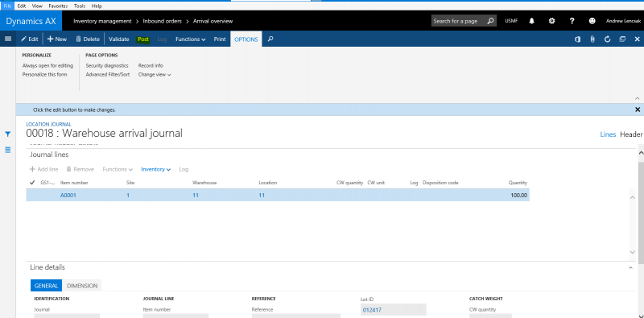This screenshot has height=318, width=644.
Task: Open the File menu
Action: click(x=7, y=6)
